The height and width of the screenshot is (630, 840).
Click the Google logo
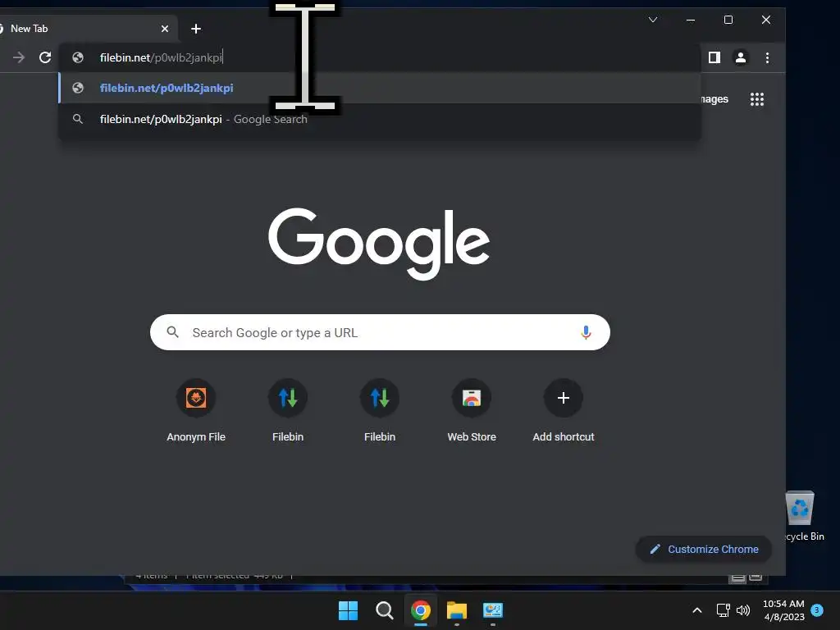pyautogui.click(x=379, y=244)
